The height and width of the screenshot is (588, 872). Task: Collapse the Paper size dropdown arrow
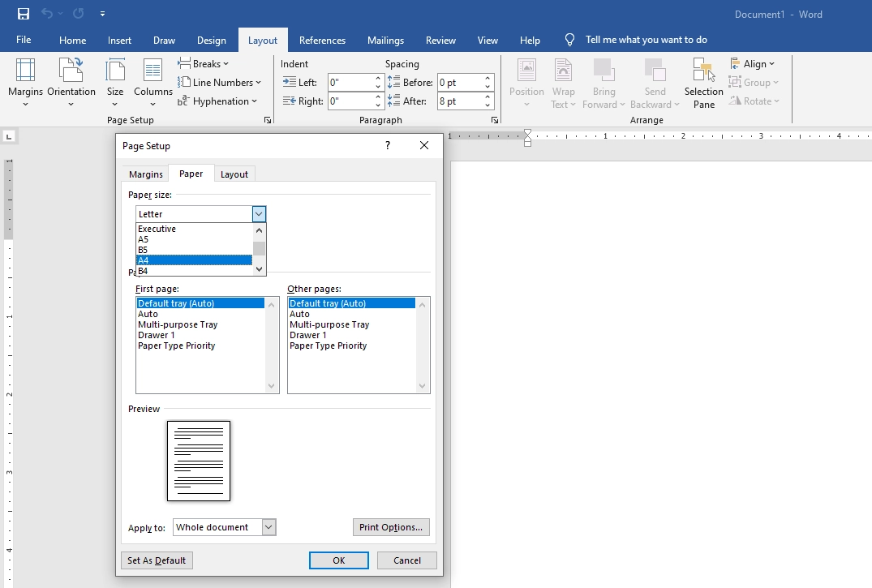[x=259, y=214]
